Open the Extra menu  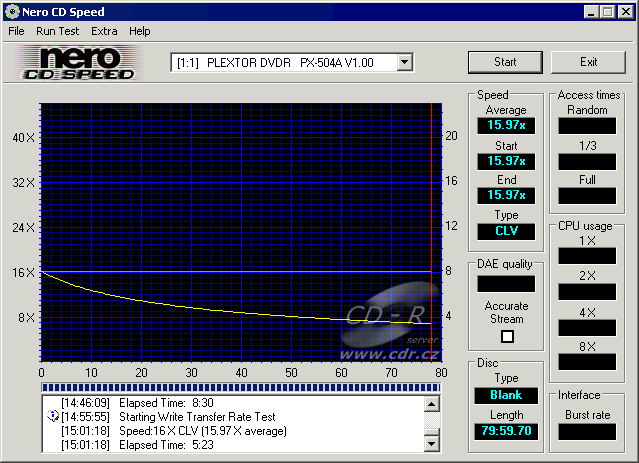(104, 31)
